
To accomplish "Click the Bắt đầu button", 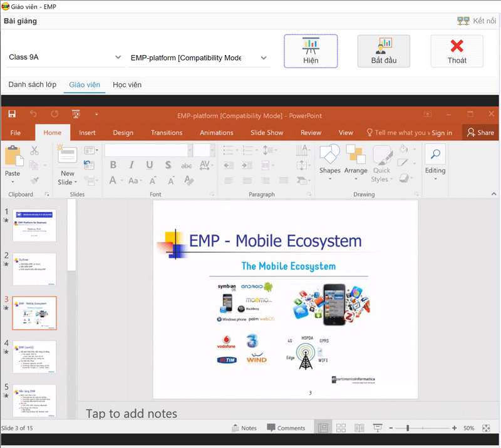I will (x=384, y=51).
